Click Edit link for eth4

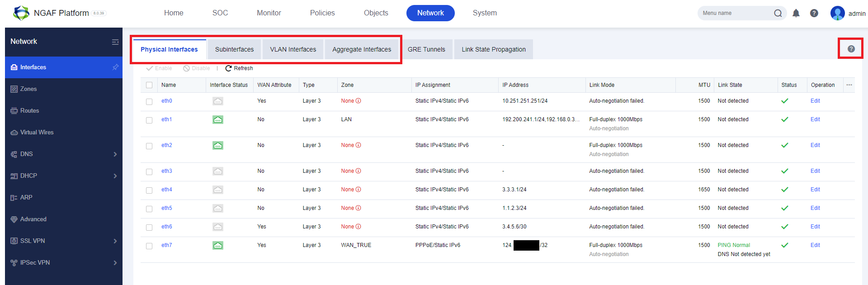coord(815,190)
